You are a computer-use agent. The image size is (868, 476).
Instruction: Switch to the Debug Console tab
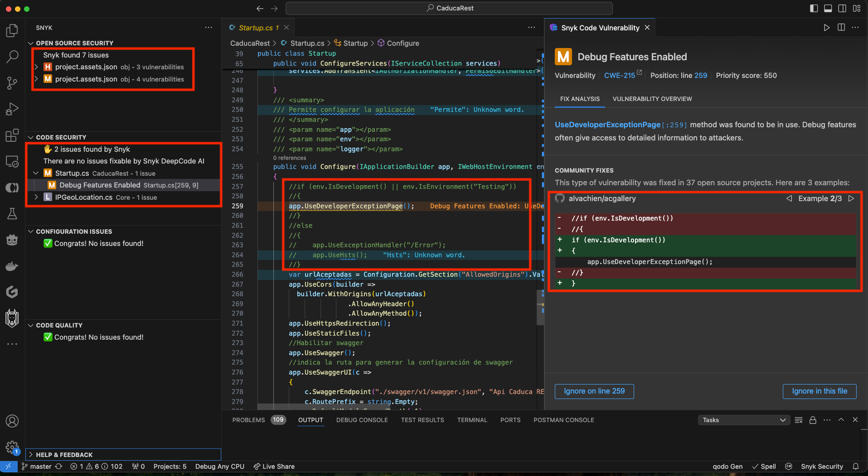point(362,420)
